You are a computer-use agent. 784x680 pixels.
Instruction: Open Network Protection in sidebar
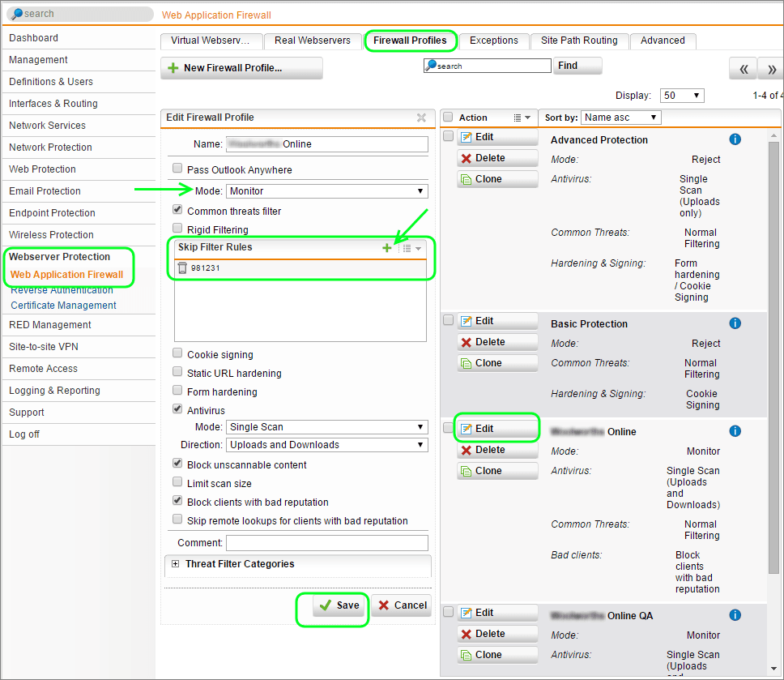coord(79,148)
